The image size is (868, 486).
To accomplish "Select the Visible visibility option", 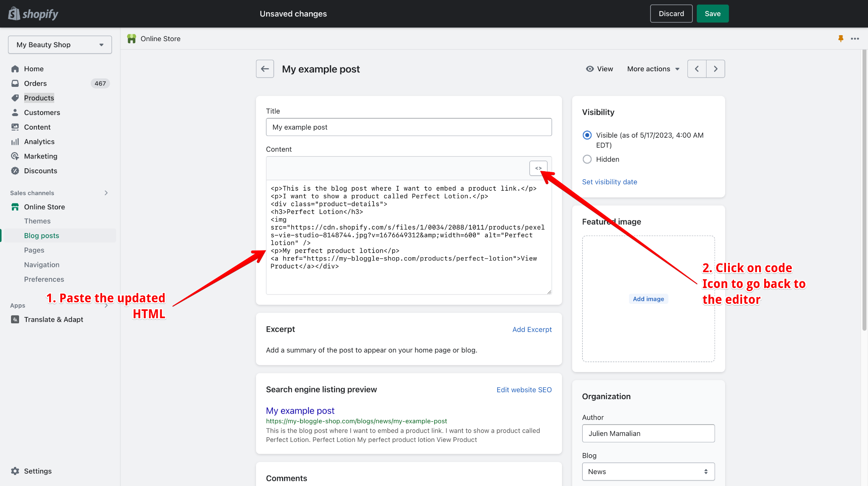I will tap(587, 135).
